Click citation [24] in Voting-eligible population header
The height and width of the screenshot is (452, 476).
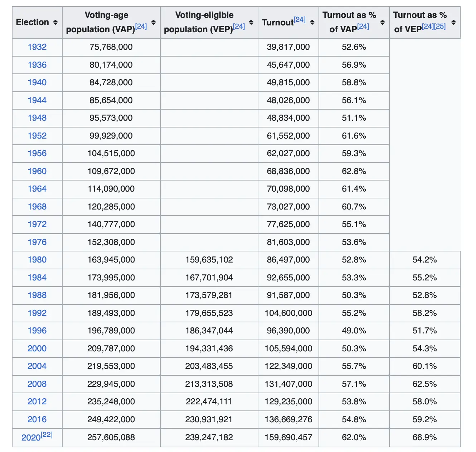click(x=239, y=27)
